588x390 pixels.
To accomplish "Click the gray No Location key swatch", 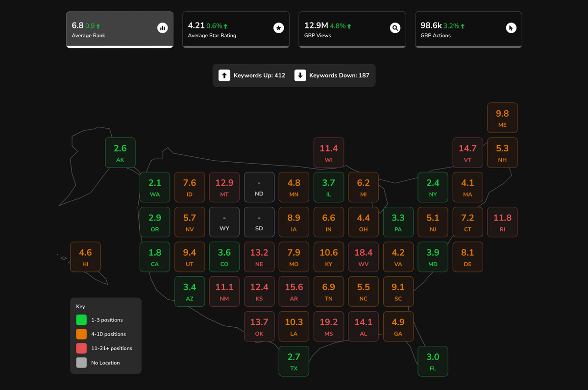I will coord(81,363).
